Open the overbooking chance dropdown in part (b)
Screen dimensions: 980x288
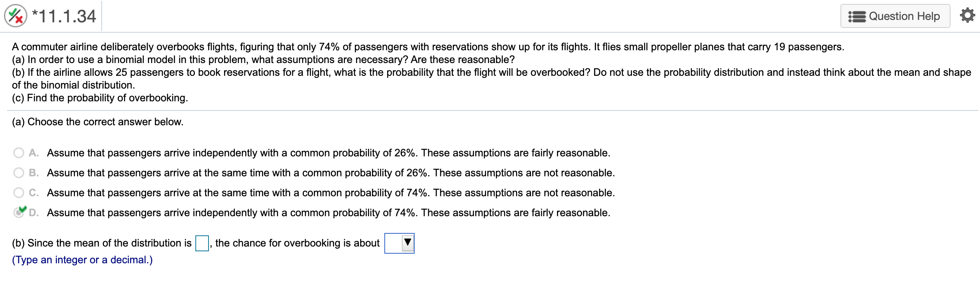tap(399, 243)
